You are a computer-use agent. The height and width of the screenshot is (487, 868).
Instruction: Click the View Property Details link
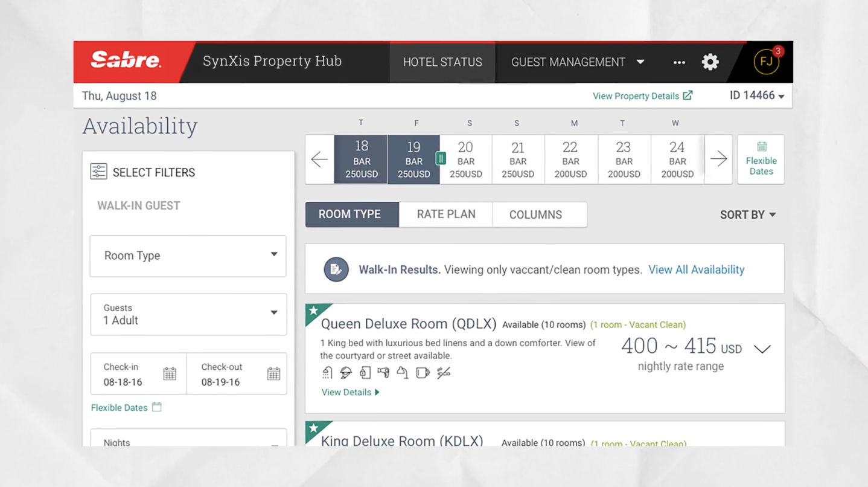tap(636, 96)
